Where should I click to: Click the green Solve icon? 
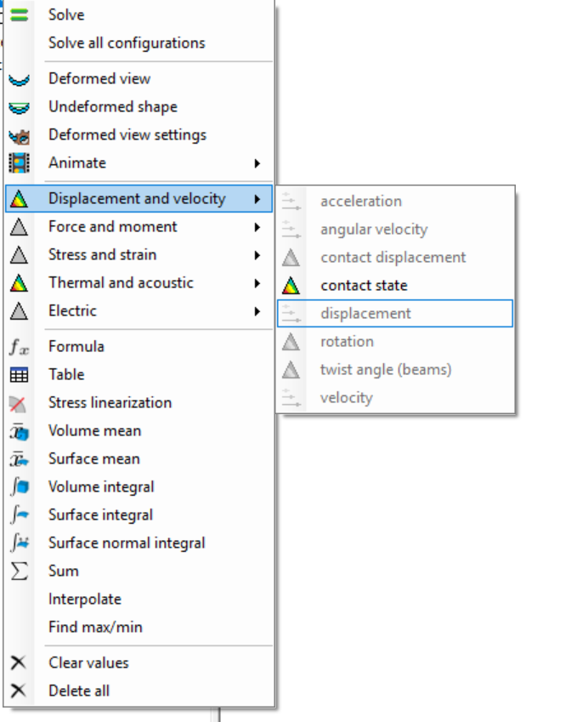[x=19, y=14]
